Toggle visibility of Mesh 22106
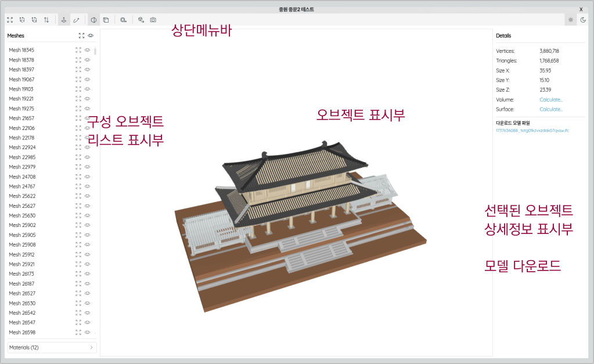This screenshot has width=594, height=364. (x=88, y=128)
